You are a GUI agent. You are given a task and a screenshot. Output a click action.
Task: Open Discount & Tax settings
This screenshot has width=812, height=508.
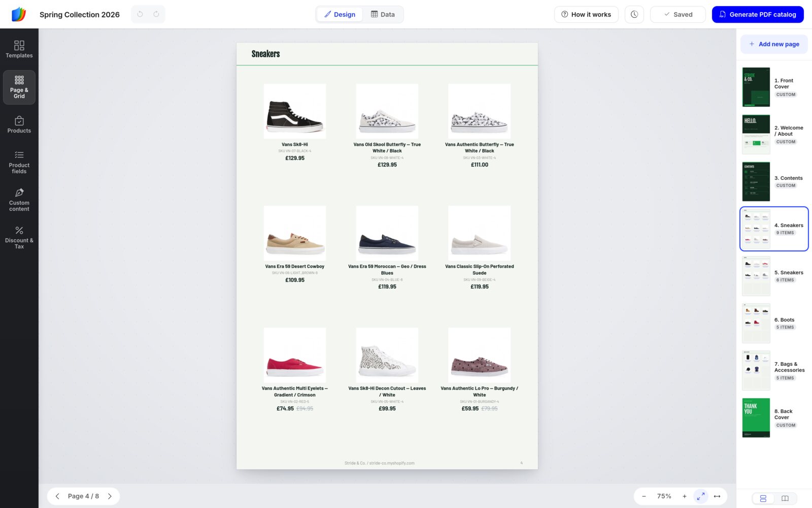[19, 237]
